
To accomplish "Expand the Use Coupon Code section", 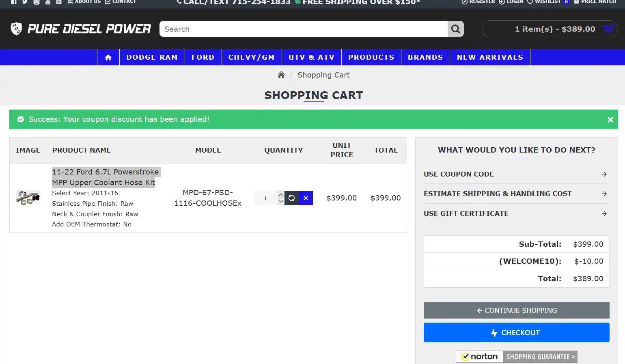I will [x=515, y=174].
